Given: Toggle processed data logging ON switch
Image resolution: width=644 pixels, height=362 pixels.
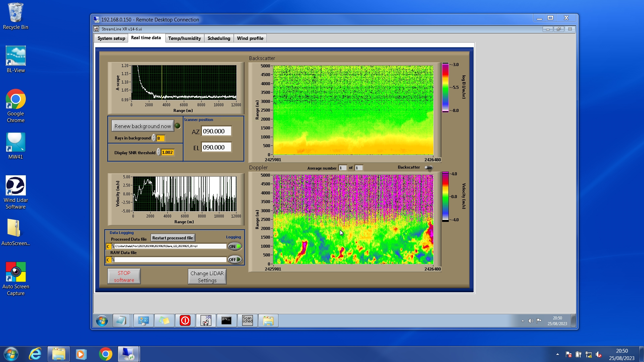Looking at the screenshot, I should [235, 246].
